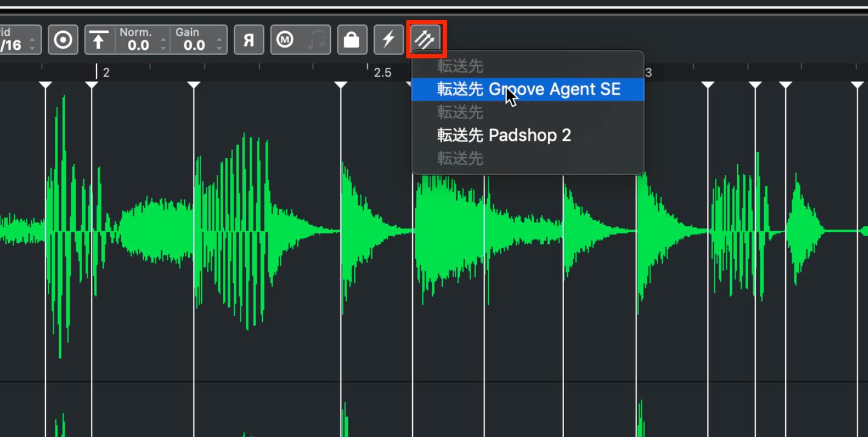Click the lightning bolt toolbar icon
This screenshot has width=868, height=437.
(x=388, y=40)
